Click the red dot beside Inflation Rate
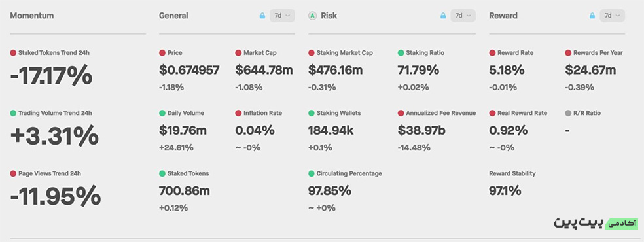 pos(238,113)
